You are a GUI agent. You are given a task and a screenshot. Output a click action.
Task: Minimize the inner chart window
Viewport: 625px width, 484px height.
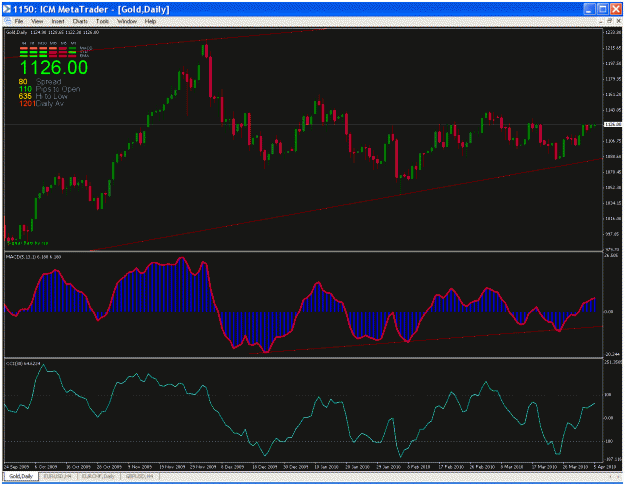coord(601,21)
